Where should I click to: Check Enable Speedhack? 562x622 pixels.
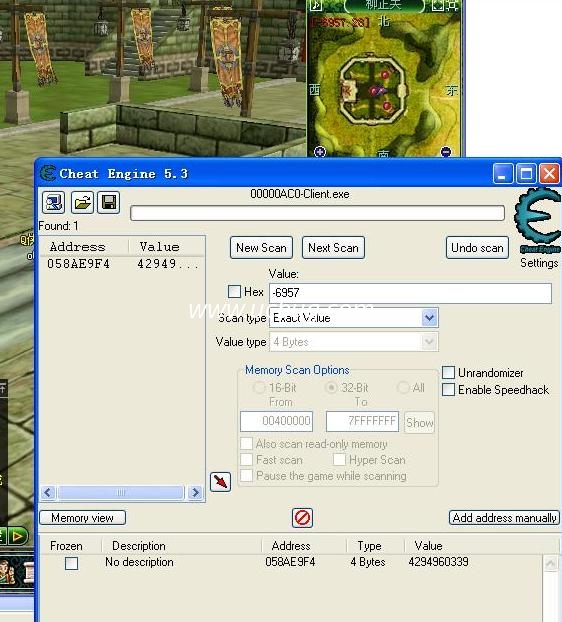pyautogui.click(x=448, y=390)
